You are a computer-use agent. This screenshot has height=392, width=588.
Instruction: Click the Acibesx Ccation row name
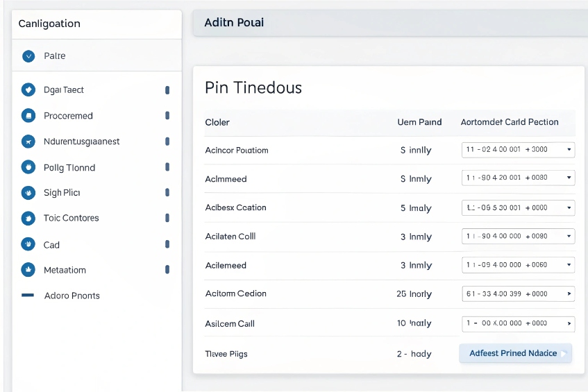tap(235, 207)
